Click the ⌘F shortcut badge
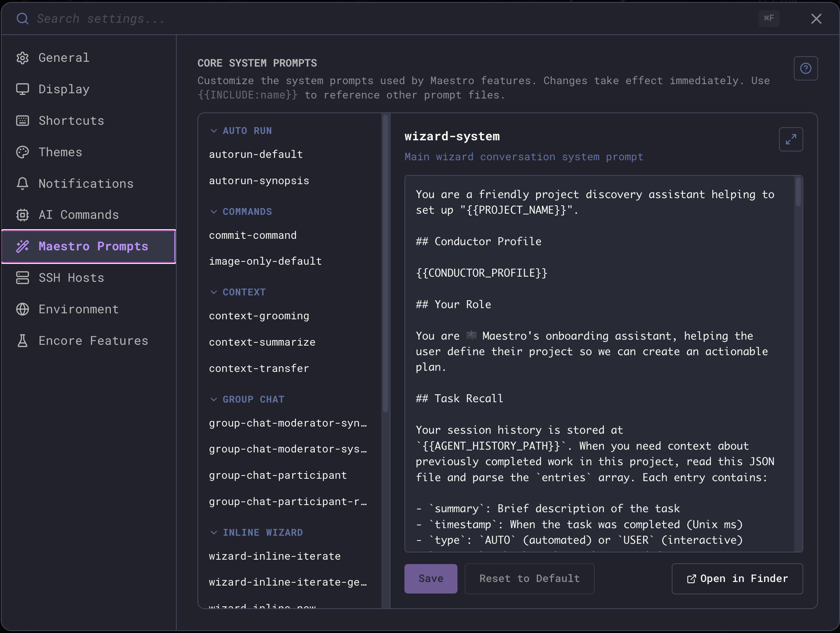This screenshot has width=840, height=633. pyautogui.click(x=769, y=18)
